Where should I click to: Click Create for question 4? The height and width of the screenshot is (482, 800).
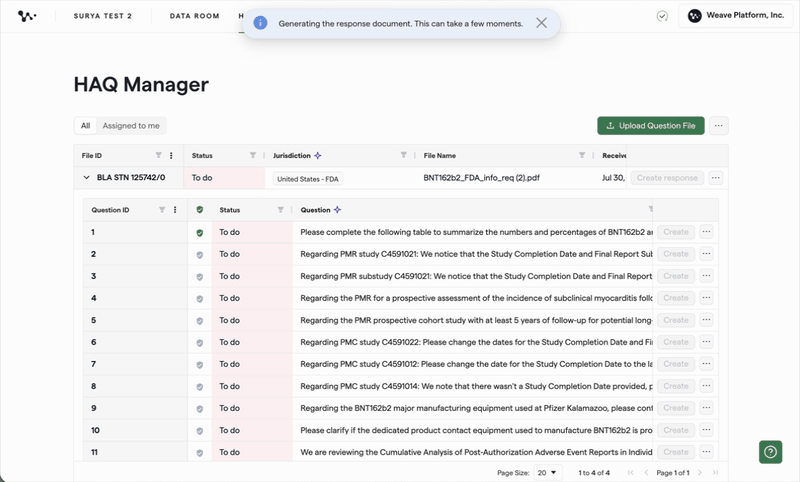click(x=676, y=298)
